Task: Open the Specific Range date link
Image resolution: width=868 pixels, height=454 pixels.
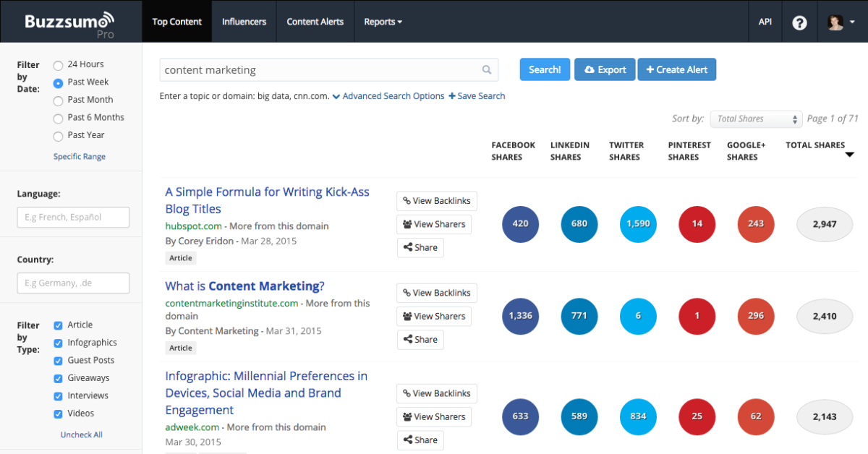Action: tap(80, 157)
